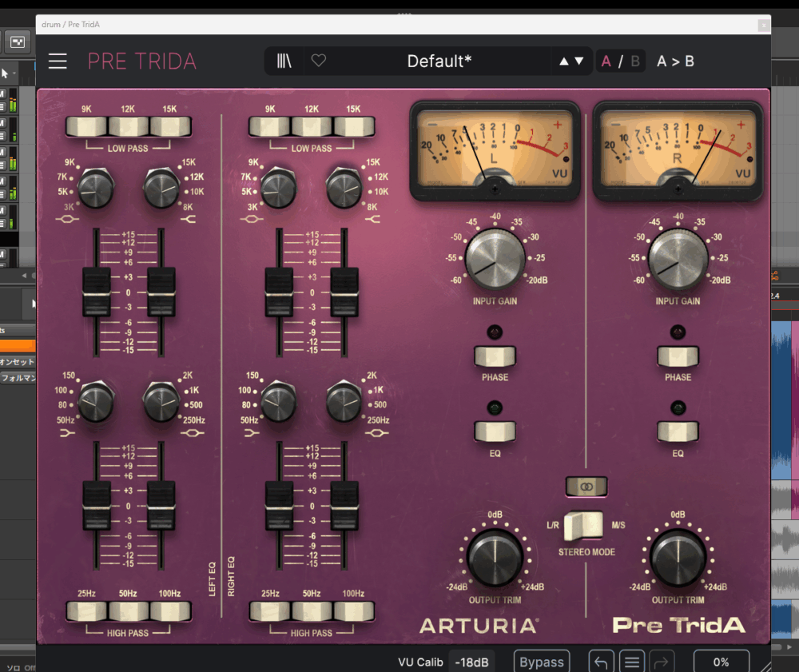Click the Bypass button
The height and width of the screenshot is (672, 799).
(x=541, y=662)
